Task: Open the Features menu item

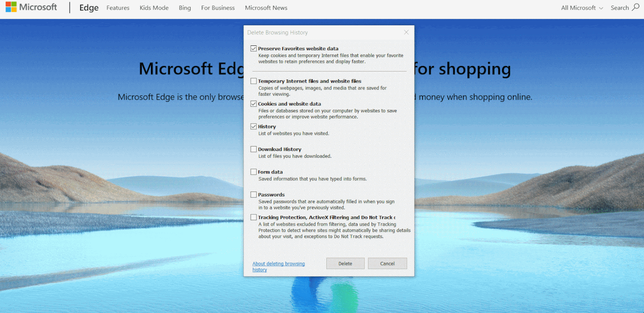Action: point(118,8)
